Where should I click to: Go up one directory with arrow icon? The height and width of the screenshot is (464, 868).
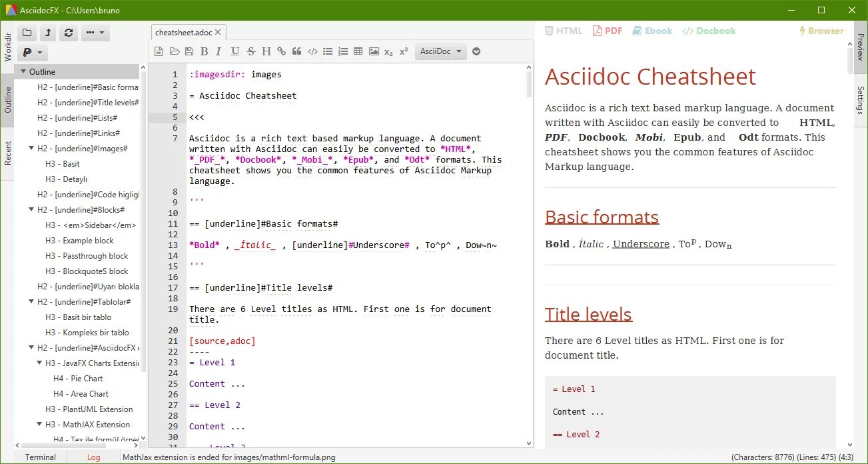47,32
